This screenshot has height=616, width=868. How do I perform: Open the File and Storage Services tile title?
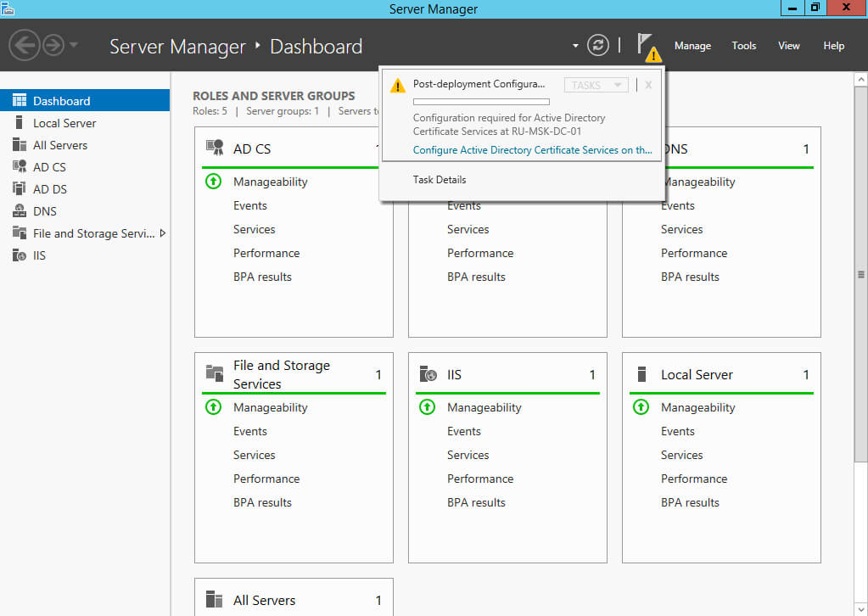point(281,375)
